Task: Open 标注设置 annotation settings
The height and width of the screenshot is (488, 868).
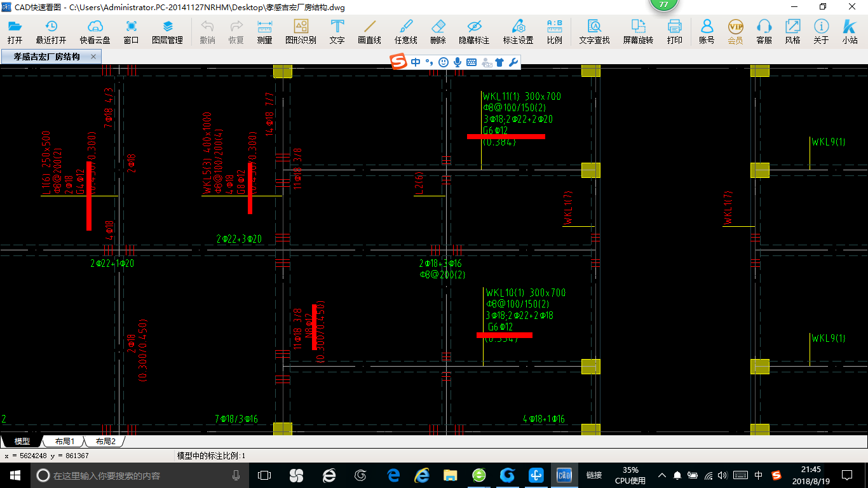Action: pyautogui.click(x=518, y=32)
